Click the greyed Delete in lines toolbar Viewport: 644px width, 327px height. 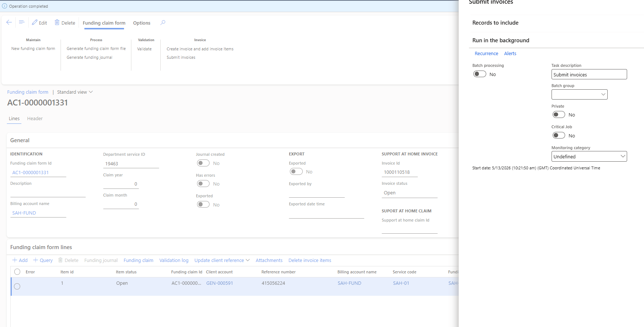68,260
